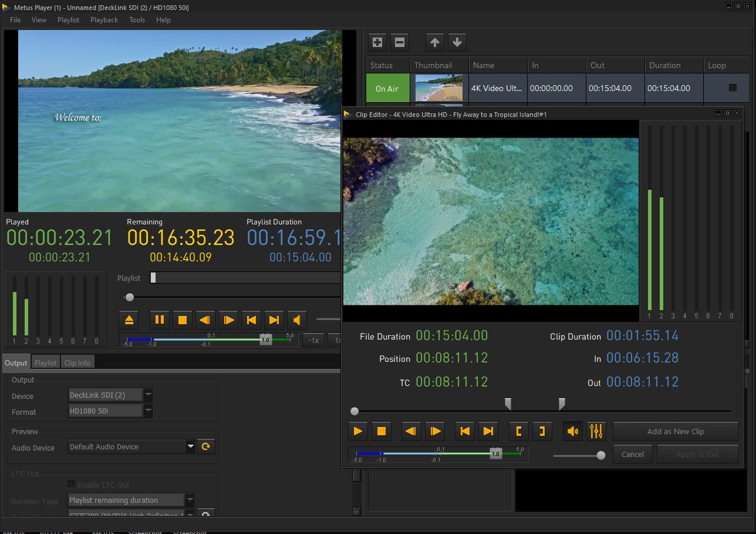Screen dimensions: 756x534
Task: Set playback speed with -1x button
Action: click(314, 340)
